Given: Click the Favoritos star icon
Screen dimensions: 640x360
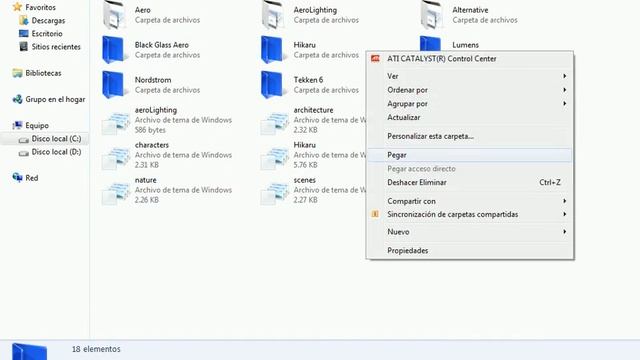Looking at the screenshot, I should point(17,7).
